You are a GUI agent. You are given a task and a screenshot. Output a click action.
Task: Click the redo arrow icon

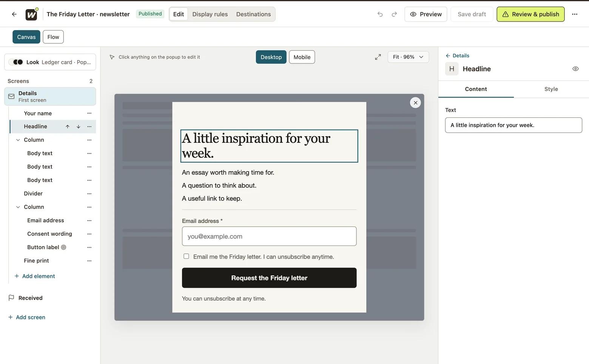[394, 14]
